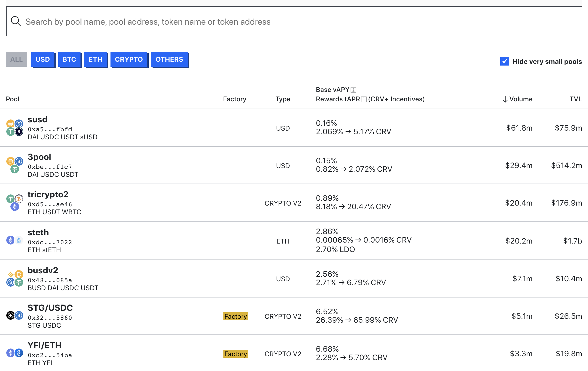
Task: Click Rewards tAPR info icon
Action: (364, 99)
